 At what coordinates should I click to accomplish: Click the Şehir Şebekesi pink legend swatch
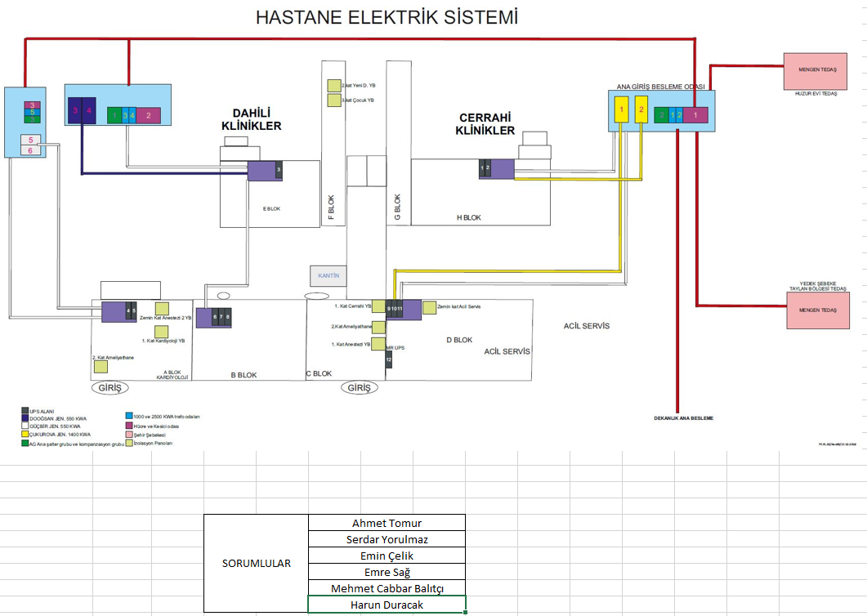point(128,435)
